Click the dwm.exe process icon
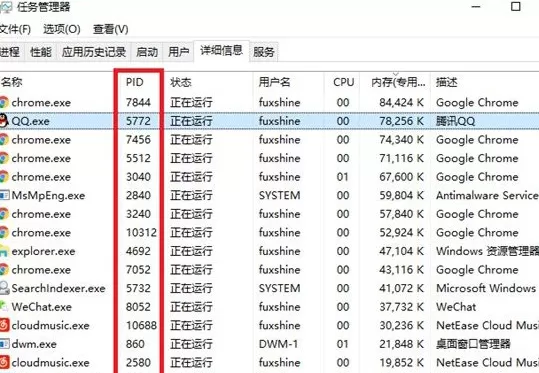This screenshot has height=373, width=539. pyautogui.click(x=4, y=344)
